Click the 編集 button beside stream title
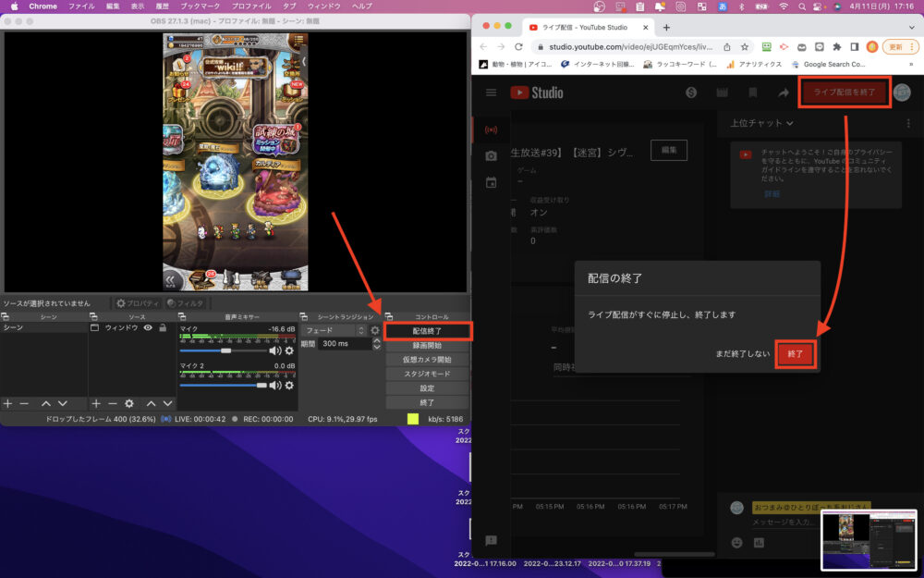 669,150
